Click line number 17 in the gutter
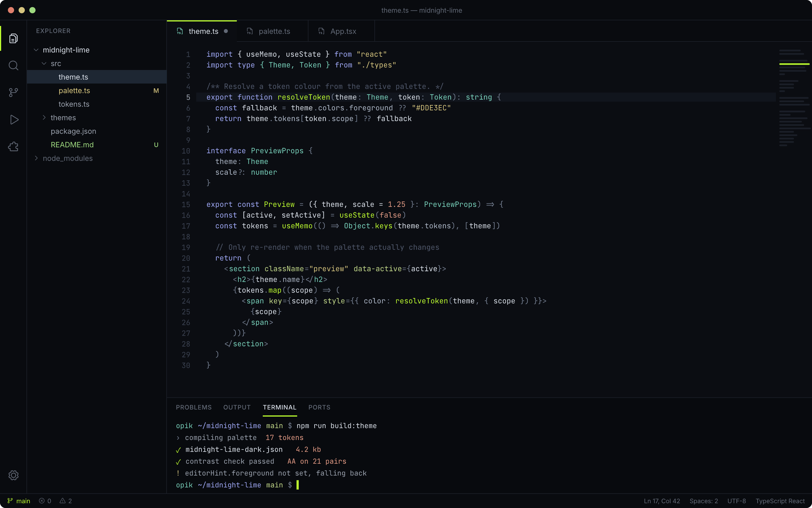 coord(186,226)
